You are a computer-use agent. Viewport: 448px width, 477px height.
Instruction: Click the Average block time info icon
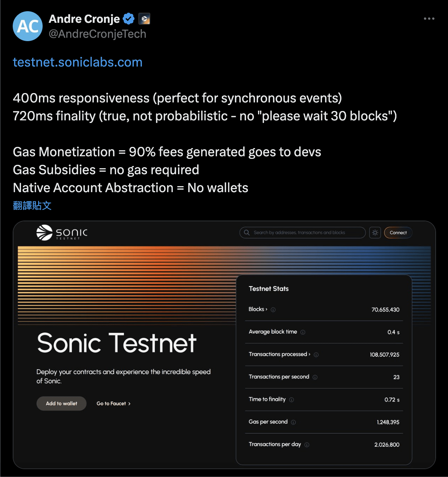click(x=303, y=332)
